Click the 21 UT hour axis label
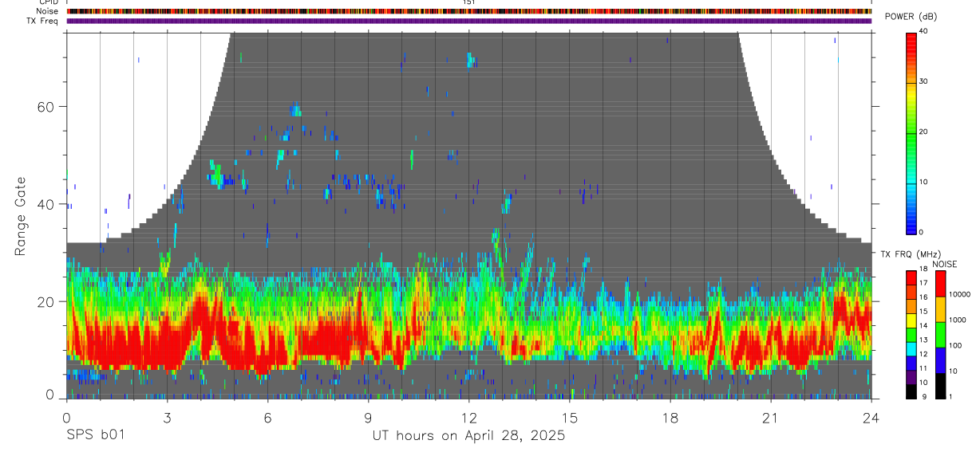This screenshot has height=452, width=980. [771, 418]
